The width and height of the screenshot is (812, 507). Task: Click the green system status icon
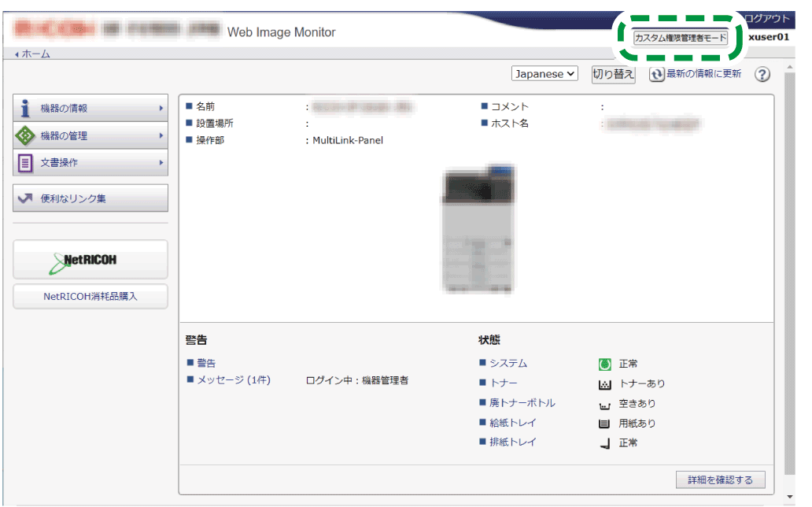[x=604, y=364]
